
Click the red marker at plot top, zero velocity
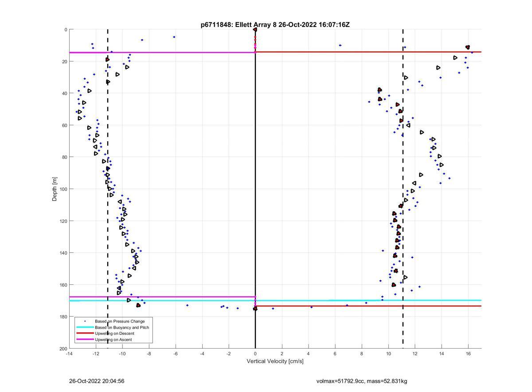coord(255,30)
